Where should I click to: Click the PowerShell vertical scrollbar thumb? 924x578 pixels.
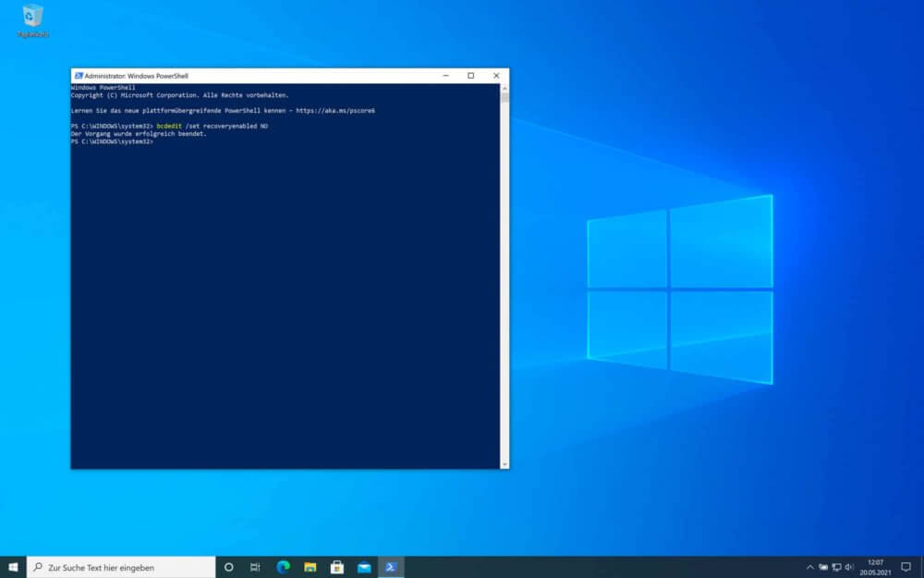[505, 97]
